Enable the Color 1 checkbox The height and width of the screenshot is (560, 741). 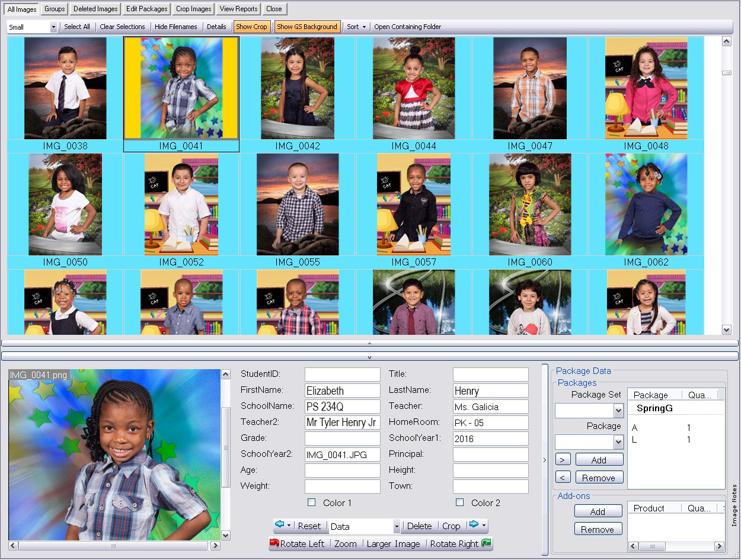click(x=312, y=503)
